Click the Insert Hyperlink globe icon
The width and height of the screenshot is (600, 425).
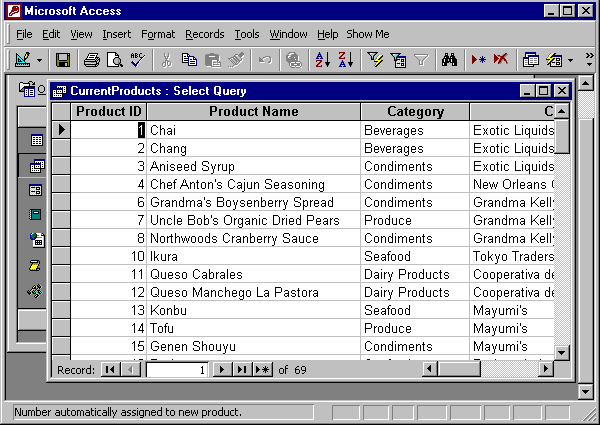click(294, 60)
